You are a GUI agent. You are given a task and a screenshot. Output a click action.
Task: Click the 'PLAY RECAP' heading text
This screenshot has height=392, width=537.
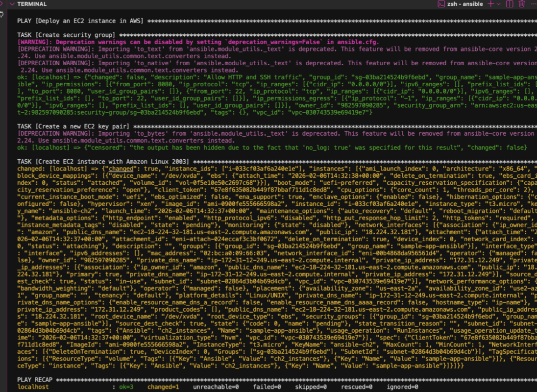coord(35,380)
